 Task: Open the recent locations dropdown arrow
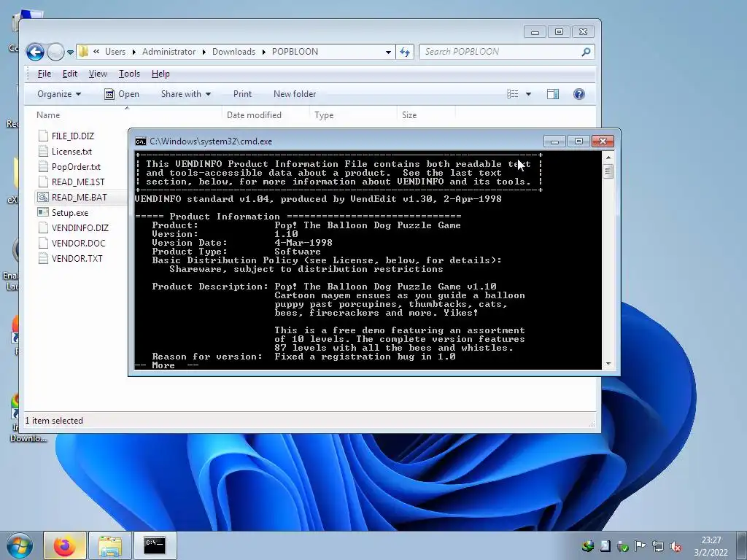(x=70, y=52)
